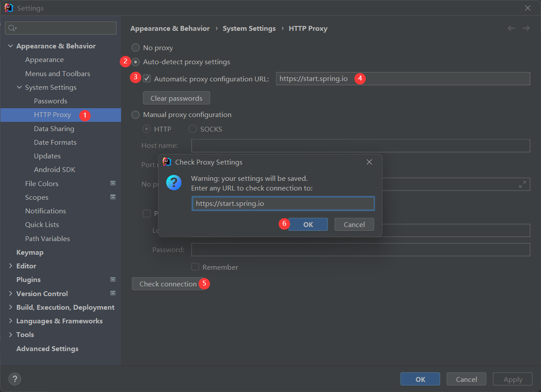
Task: Open Appearance settings page
Action: tap(44, 59)
